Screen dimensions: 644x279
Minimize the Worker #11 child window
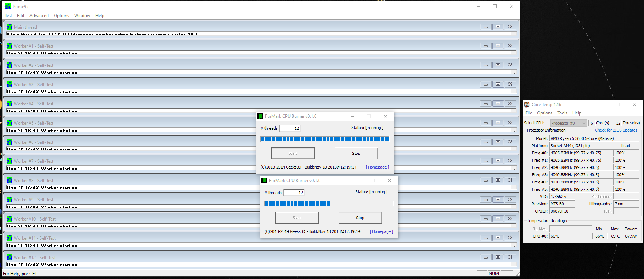(485, 238)
